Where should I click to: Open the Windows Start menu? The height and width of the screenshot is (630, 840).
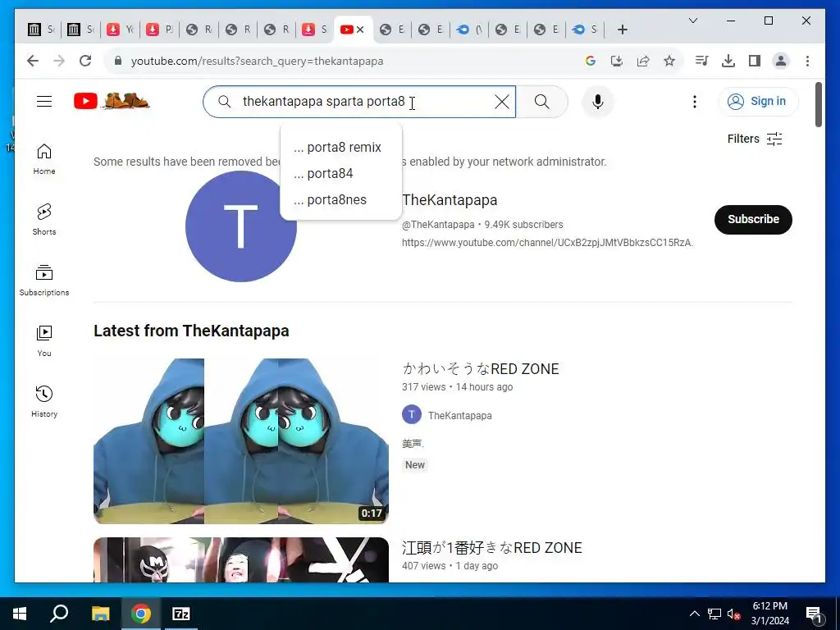tap(20, 614)
